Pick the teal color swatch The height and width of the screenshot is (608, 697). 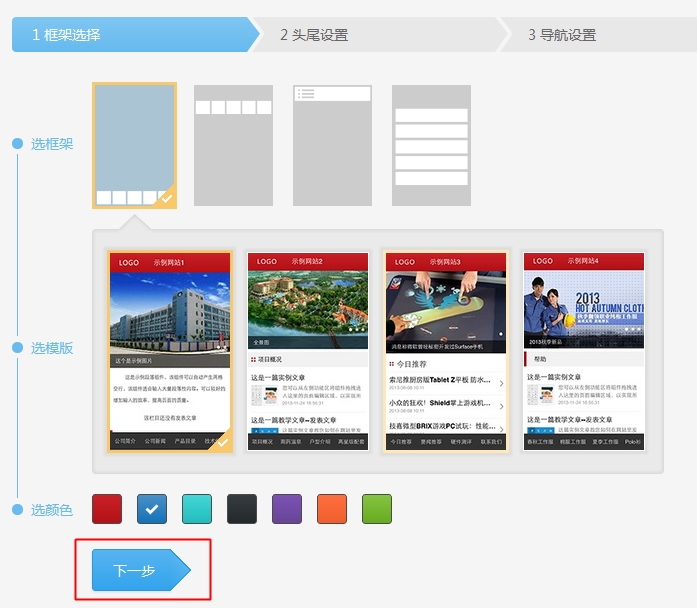tap(197, 509)
